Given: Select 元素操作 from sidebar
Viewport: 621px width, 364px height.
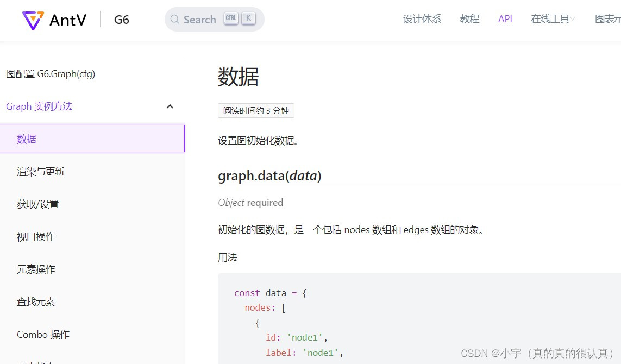Looking at the screenshot, I should pos(36,269).
